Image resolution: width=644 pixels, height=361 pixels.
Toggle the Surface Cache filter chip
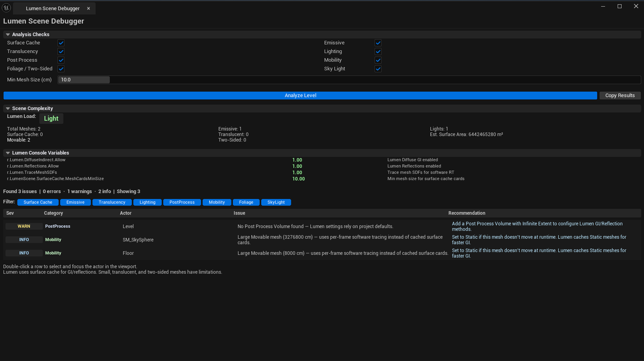38,202
